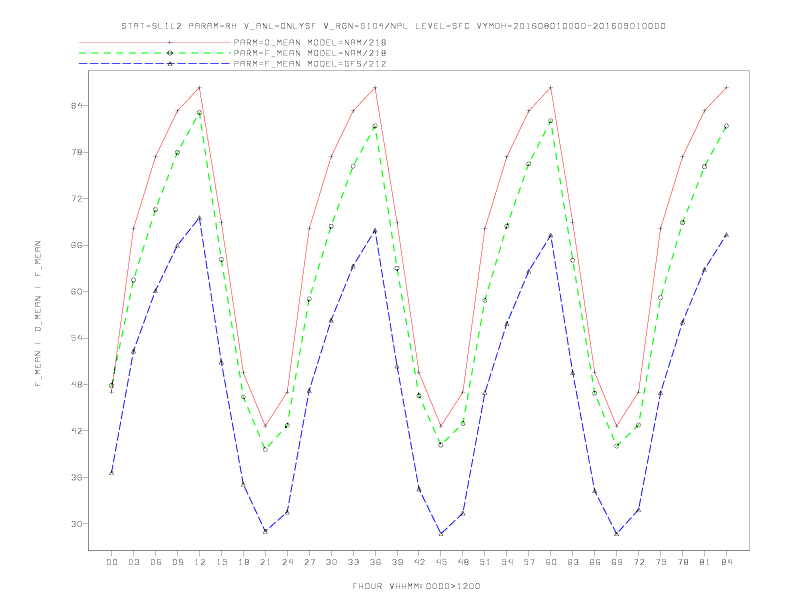
Task: Click y-axis tick value 48
Action: (x=76, y=384)
